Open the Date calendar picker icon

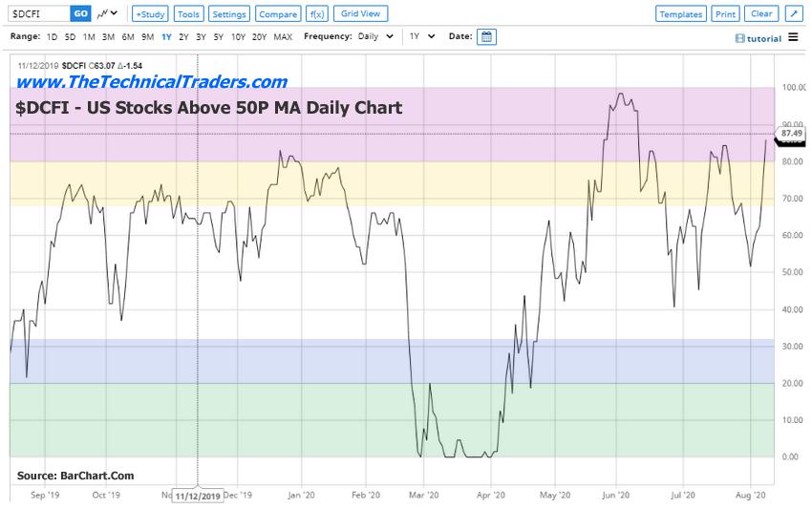(486, 37)
